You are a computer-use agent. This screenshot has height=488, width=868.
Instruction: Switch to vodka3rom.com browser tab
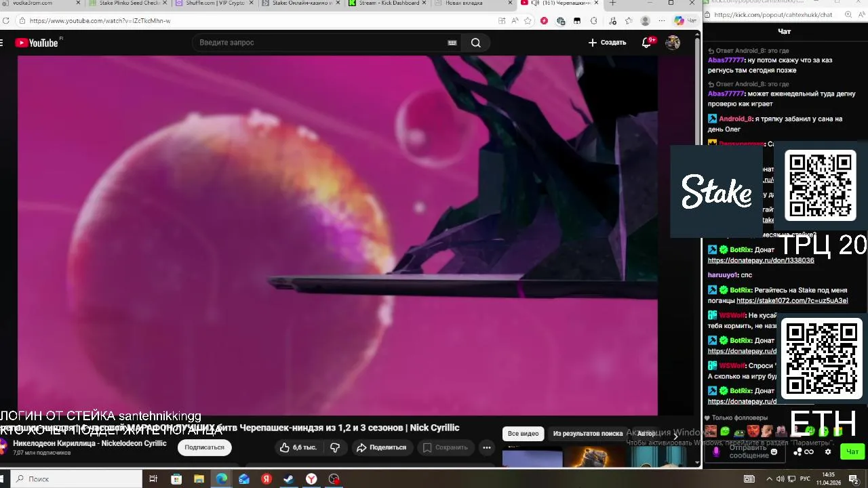42,3
